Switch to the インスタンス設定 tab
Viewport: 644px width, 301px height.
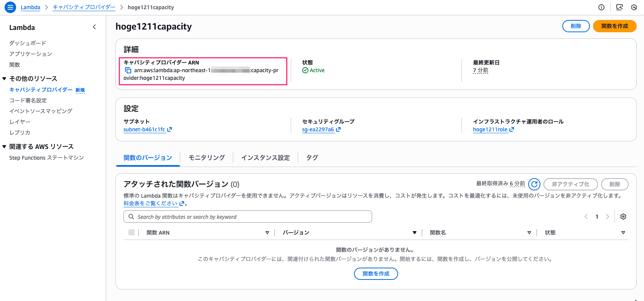(265, 158)
